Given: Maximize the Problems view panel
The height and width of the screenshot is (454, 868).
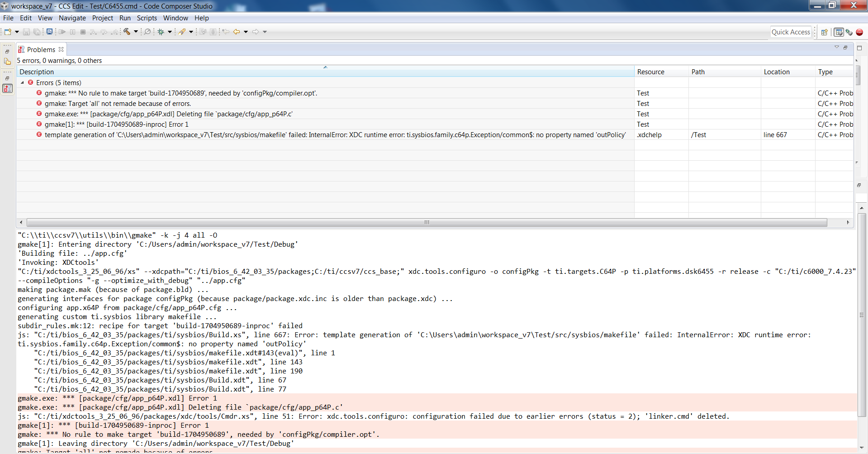Looking at the screenshot, I should pyautogui.click(x=859, y=48).
